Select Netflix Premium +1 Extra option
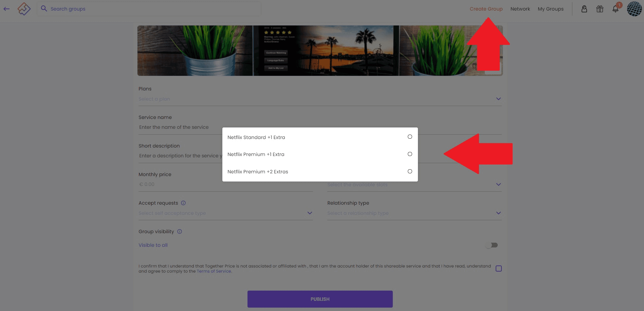This screenshot has width=644, height=311. (410, 154)
